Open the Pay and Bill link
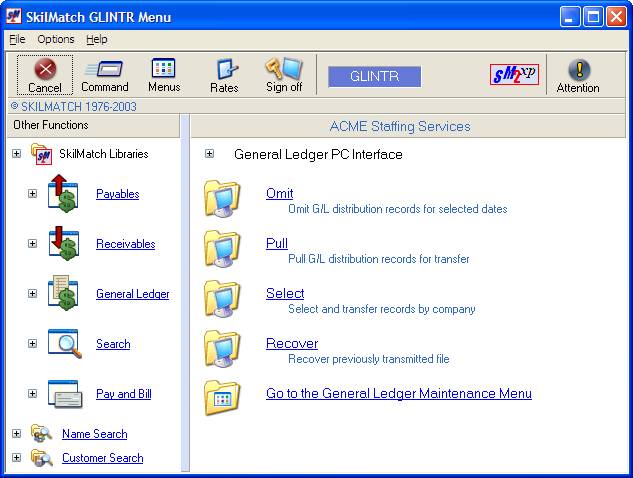This screenshot has width=633, height=478. click(124, 394)
